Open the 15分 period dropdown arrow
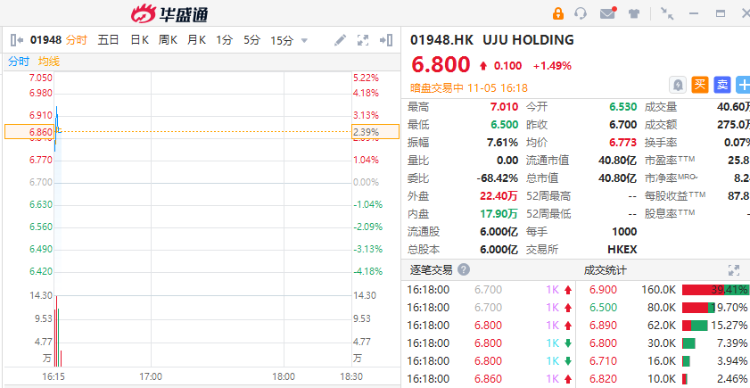This screenshot has width=750, height=388. click(x=304, y=41)
